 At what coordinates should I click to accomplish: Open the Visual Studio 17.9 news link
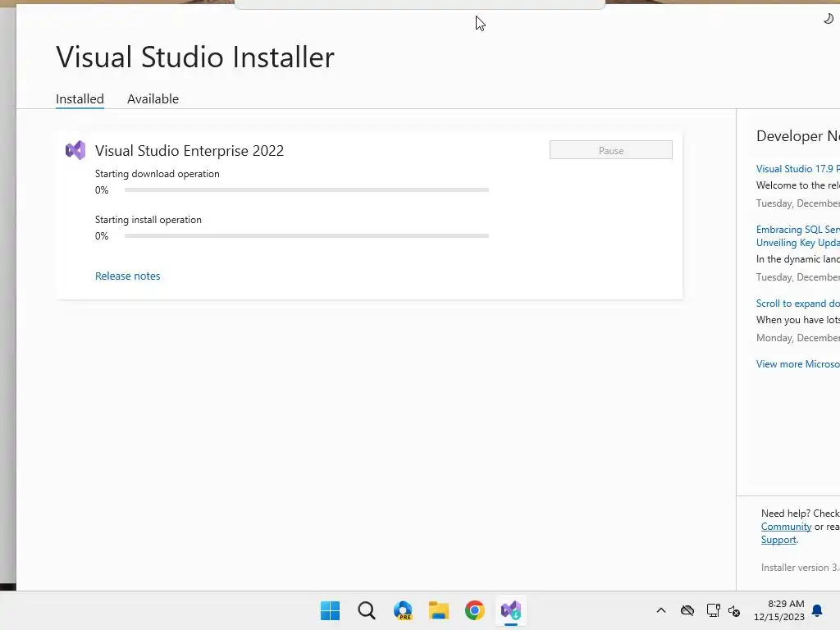[797, 169]
